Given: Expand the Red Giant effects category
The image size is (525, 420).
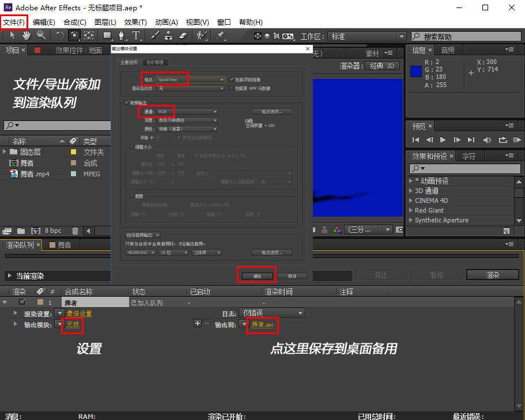Looking at the screenshot, I should click(x=411, y=210).
